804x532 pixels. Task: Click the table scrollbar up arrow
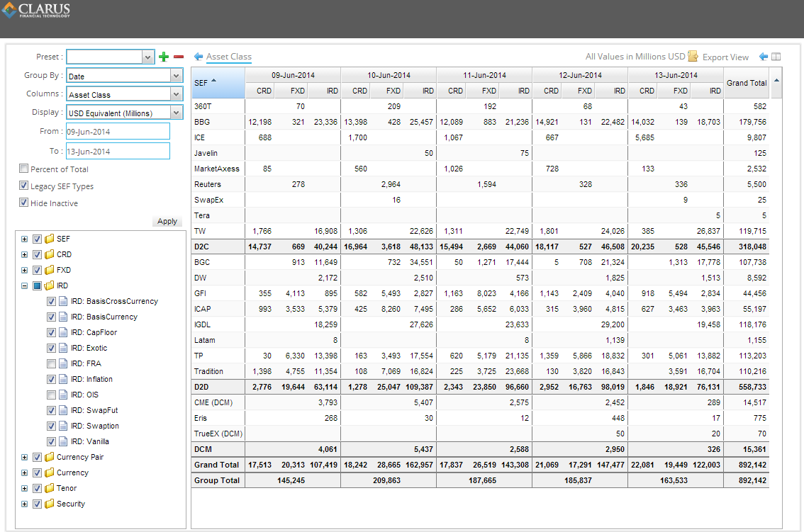tap(776, 81)
